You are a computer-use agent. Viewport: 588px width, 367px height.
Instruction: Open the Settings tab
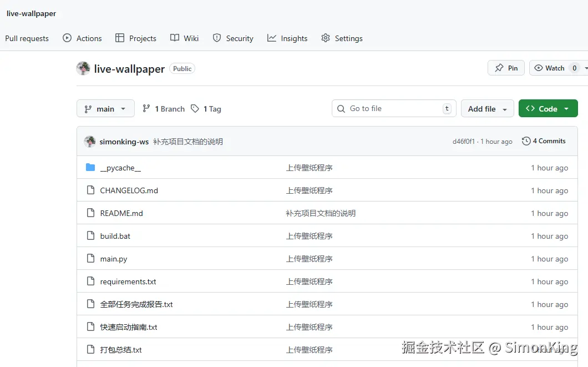[x=342, y=38]
